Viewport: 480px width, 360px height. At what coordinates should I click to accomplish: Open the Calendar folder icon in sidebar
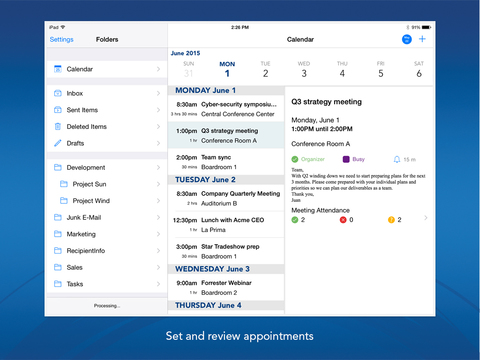point(58,69)
